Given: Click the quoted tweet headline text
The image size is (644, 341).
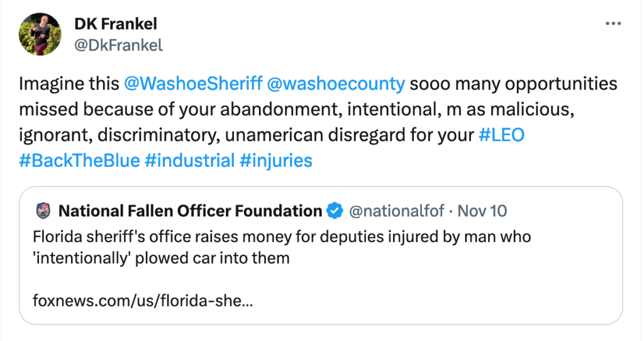Looking at the screenshot, I should 282,247.
